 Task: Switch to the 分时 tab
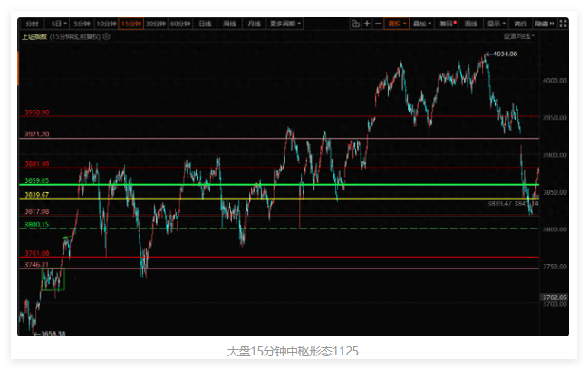32,24
